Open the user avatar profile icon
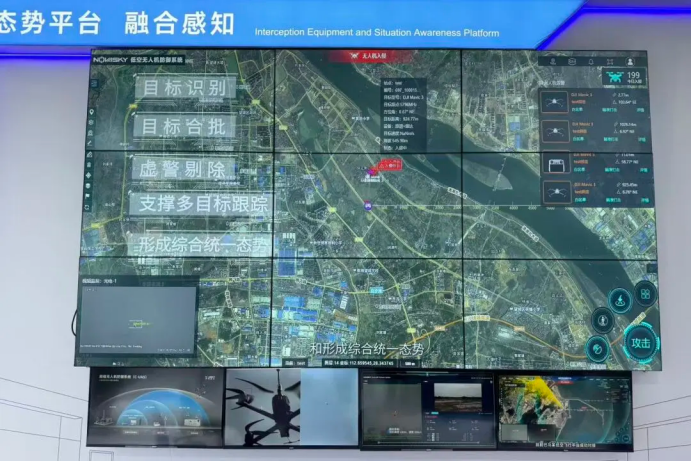Screen dimensions: 692x461 tap(630, 62)
